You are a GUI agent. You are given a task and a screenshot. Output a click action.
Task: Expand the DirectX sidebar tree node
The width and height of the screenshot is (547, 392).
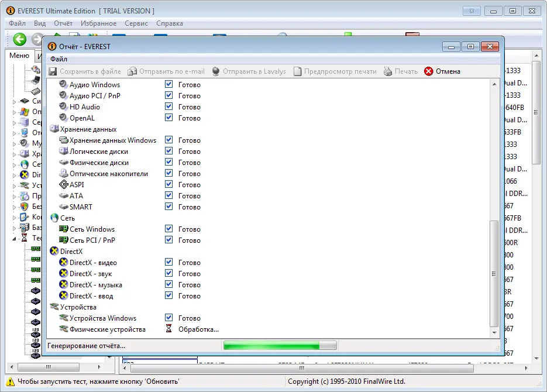coord(15,175)
